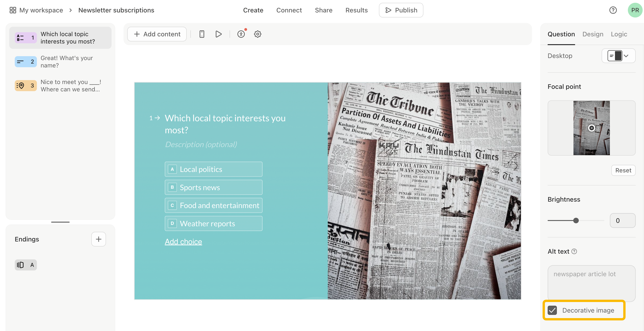
Task: Toggle the Decorative image checkbox
Action: [552, 310]
